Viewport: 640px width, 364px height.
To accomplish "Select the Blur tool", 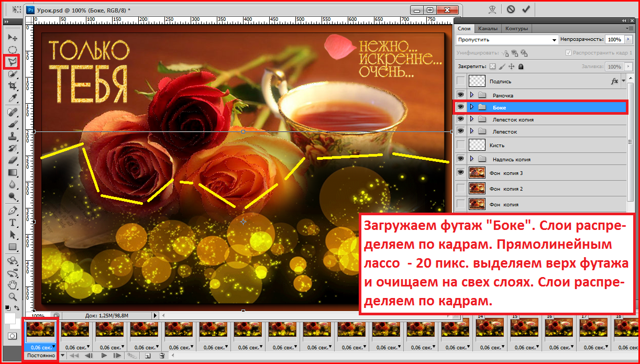I will (x=13, y=184).
